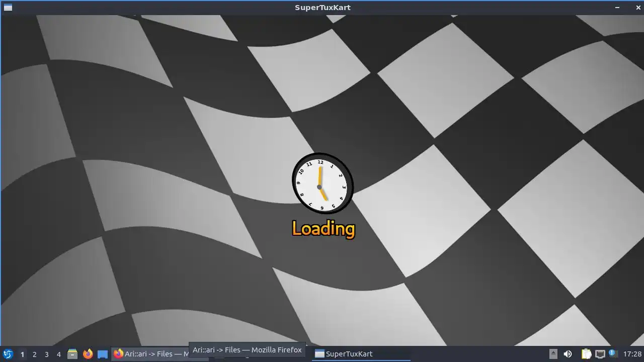Launch Firefox from the quick-launch icon
This screenshot has width=644, height=362.
coord(88,354)
